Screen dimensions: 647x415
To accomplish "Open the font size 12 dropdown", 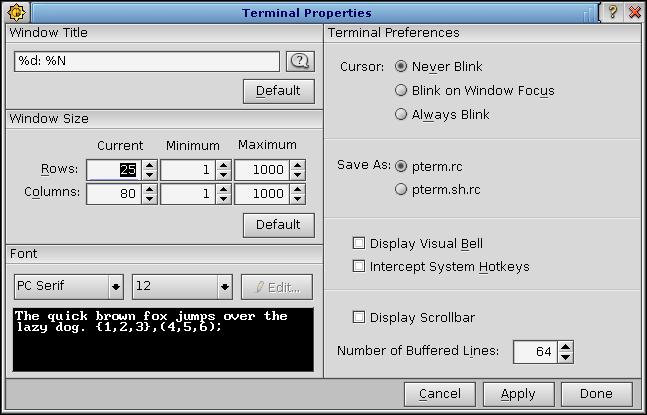I will pyautogui.click(x=183, y=288).
